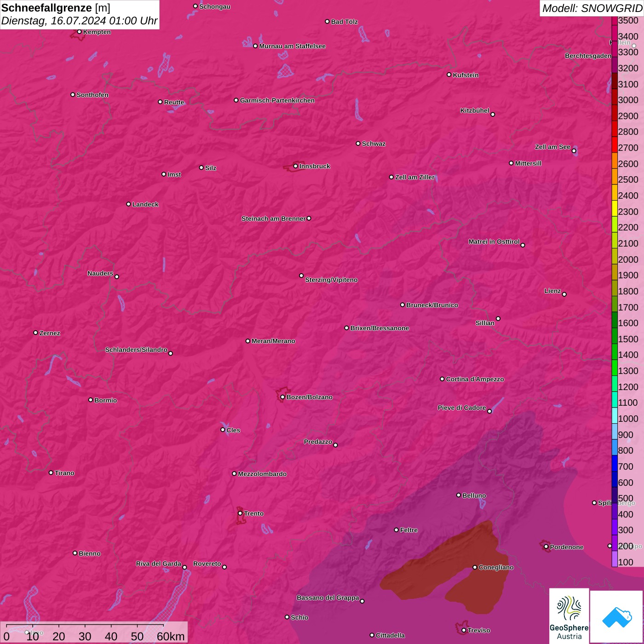Click the Bozen/Bolzano city marker
644x644 pixels.
coord(282,397)
